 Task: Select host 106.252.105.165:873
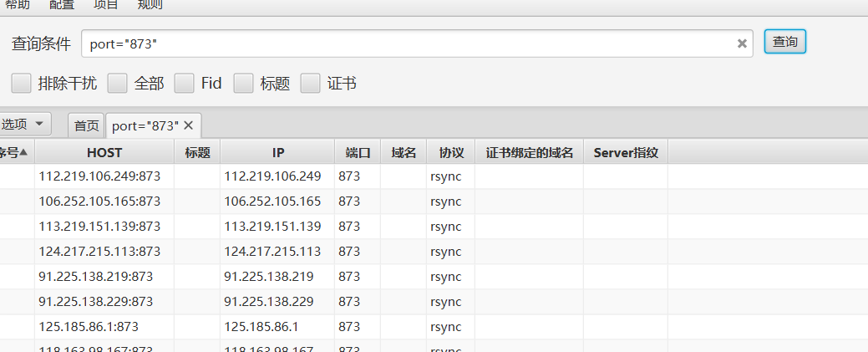pyautogui.click(x=99, y=202)
